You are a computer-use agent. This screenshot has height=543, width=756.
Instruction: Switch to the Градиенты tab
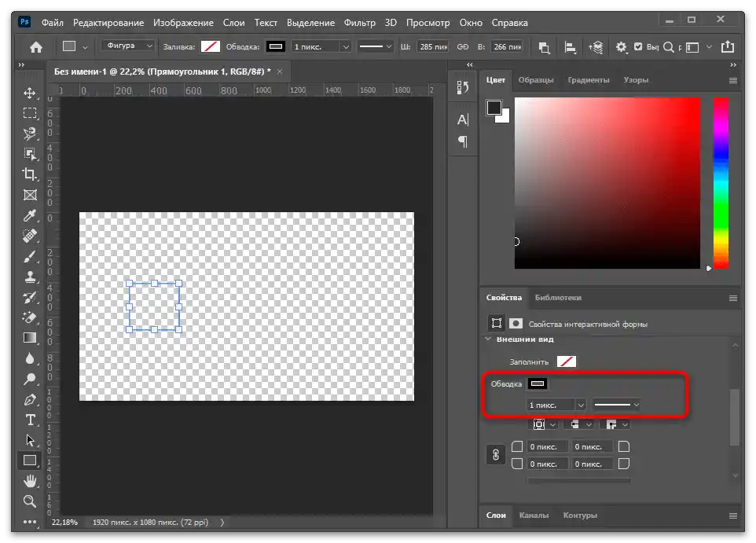588,80
